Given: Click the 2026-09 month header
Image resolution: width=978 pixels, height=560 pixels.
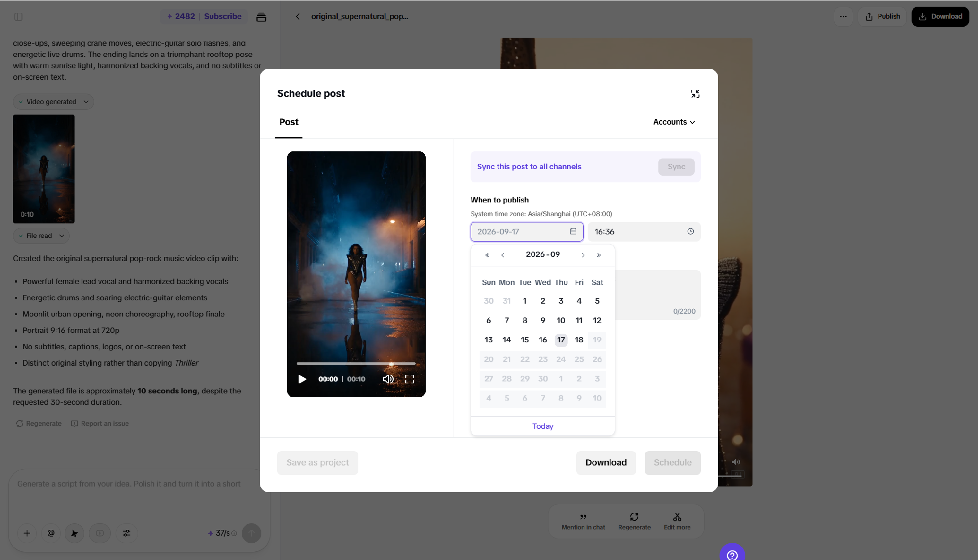Looking at the screenshot, I should pyautogui.click(x=543, y=254).
